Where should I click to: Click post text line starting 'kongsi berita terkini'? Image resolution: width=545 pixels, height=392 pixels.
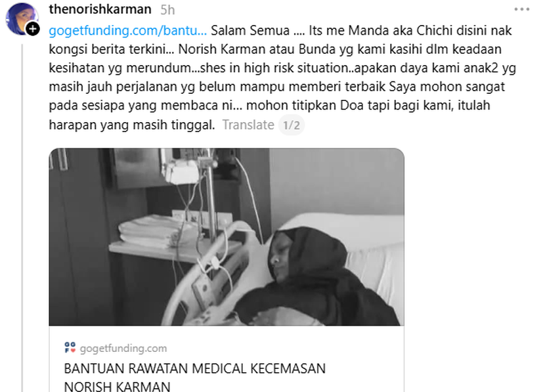[x=275, y=49]
